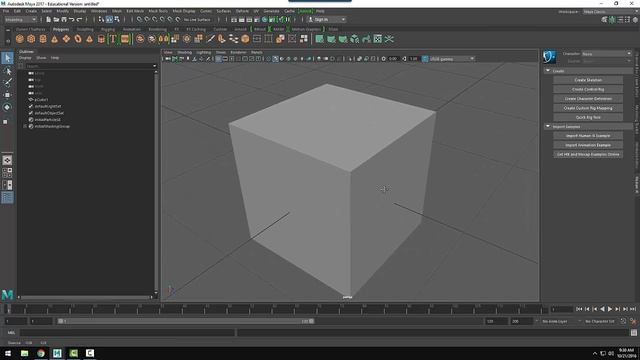
Task: Open the viewport Shading menu
Action: coord(184,52)
